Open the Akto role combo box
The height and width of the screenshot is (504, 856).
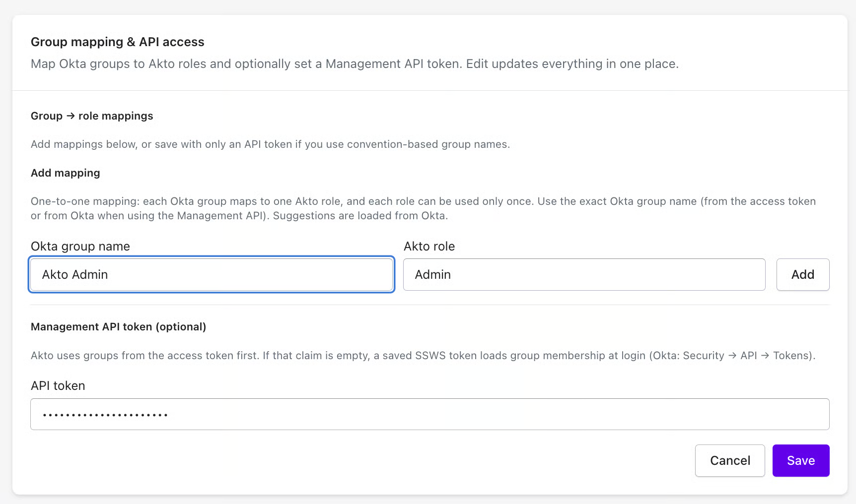(584, 274)
